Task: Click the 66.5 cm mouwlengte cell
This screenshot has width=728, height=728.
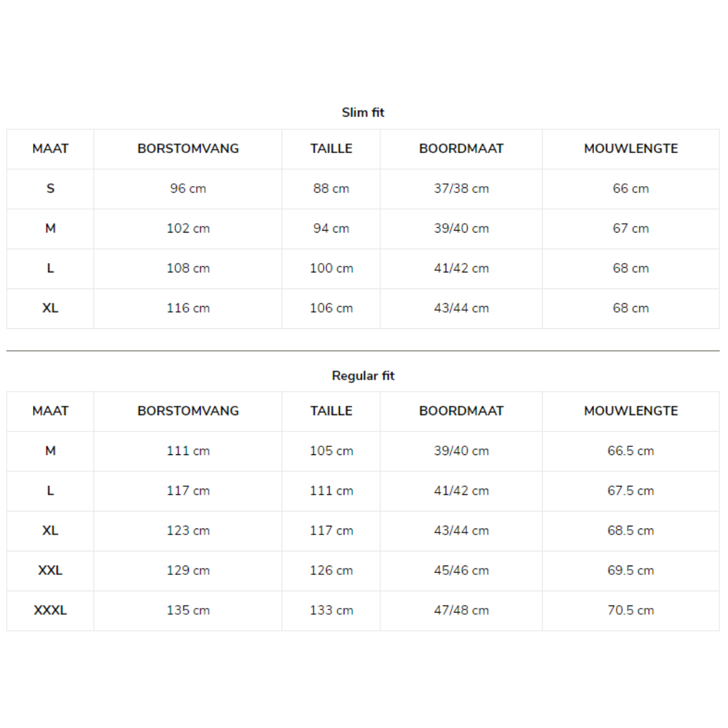Action: pyautogui.click(x=630, y=451)
